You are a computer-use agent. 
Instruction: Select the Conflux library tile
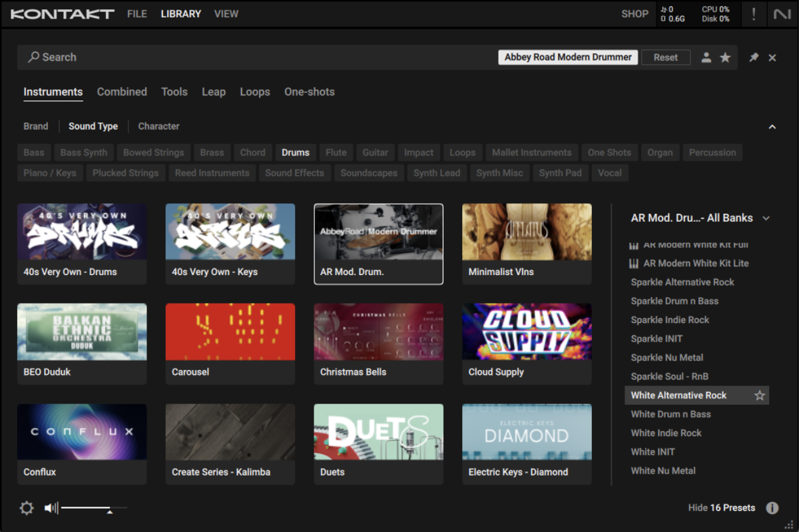pos(82,444)
